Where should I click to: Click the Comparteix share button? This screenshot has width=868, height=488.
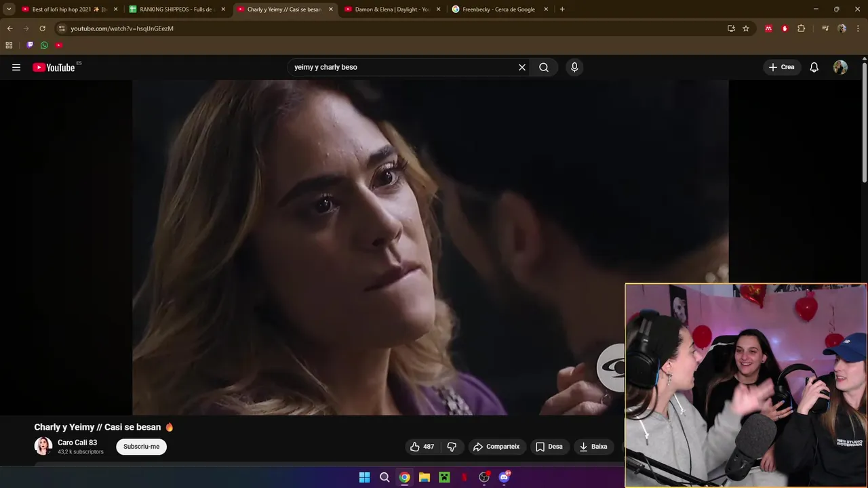click(x=496, y=447)
